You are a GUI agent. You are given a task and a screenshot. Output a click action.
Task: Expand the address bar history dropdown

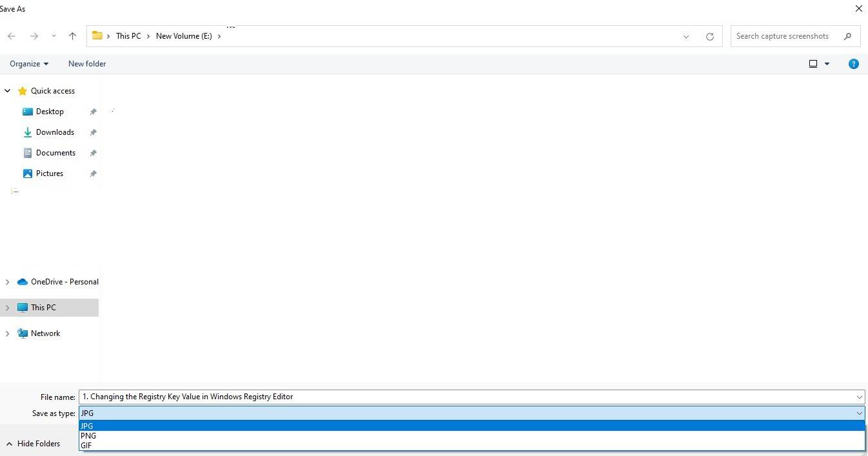(x=686, y=36)
